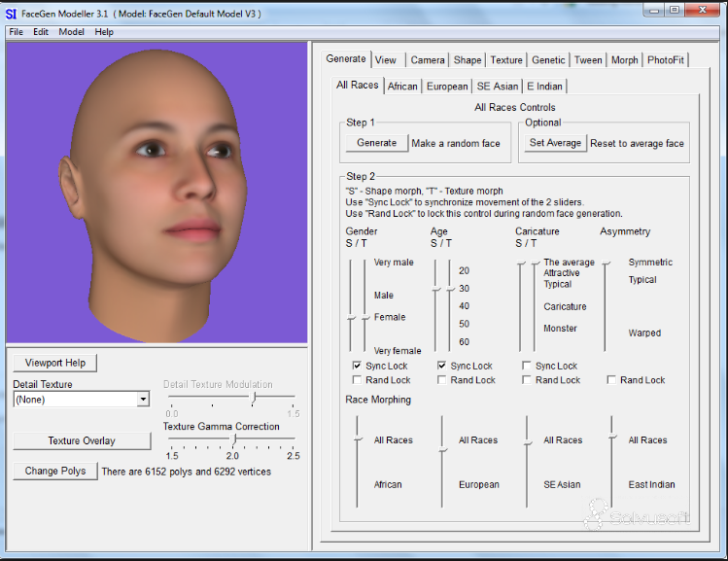Viewport: 728px width, 561px height.
Task: Click the 'Warped' asymmetry label
Action: [x=644, y=333]
